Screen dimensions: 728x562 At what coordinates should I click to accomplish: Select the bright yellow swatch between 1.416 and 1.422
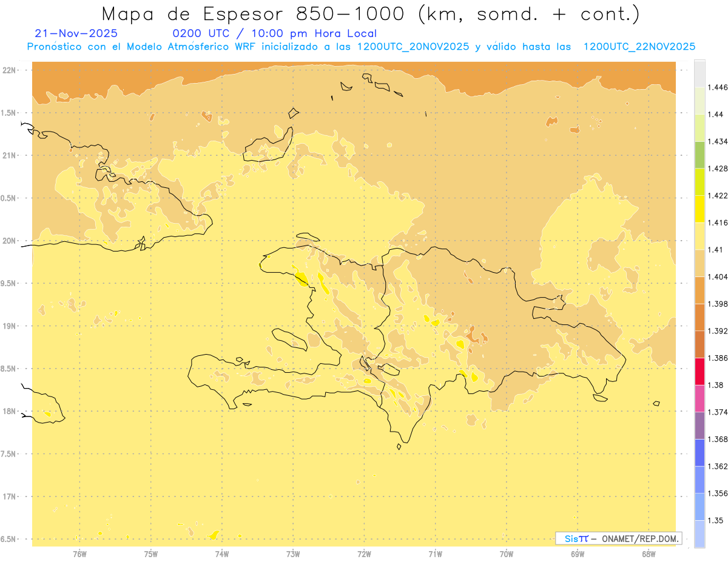[699, 209]
